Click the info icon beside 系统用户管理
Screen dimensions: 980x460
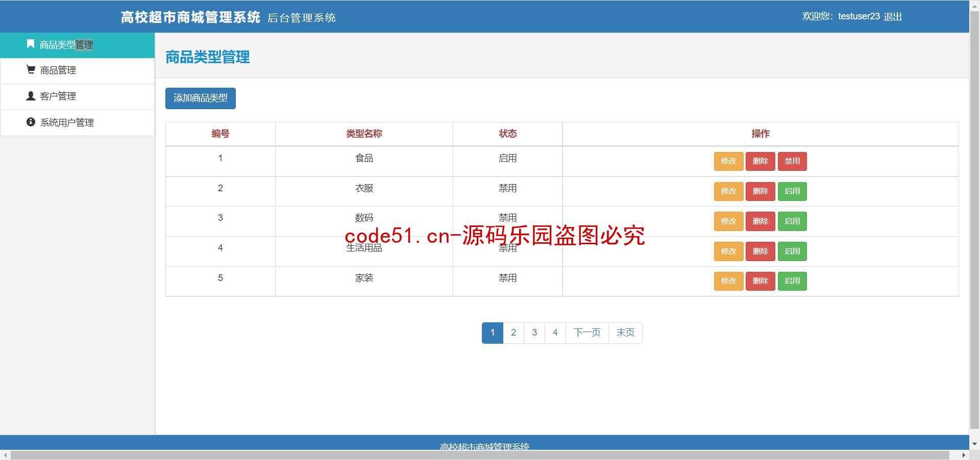31,122
